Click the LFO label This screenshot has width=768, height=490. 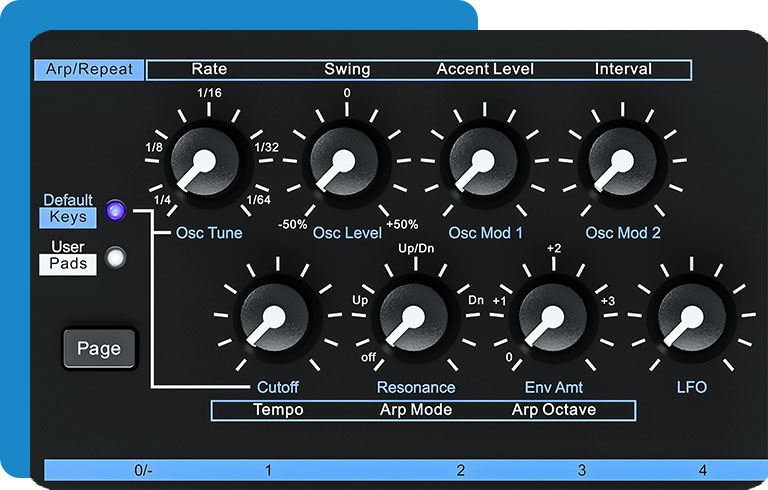coord(692,388)
